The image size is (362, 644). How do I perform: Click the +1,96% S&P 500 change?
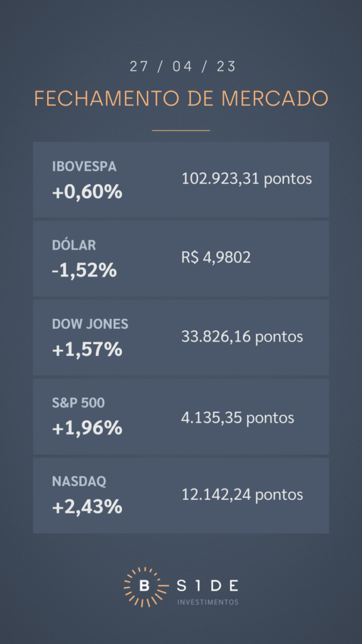(x=87, y=428)
